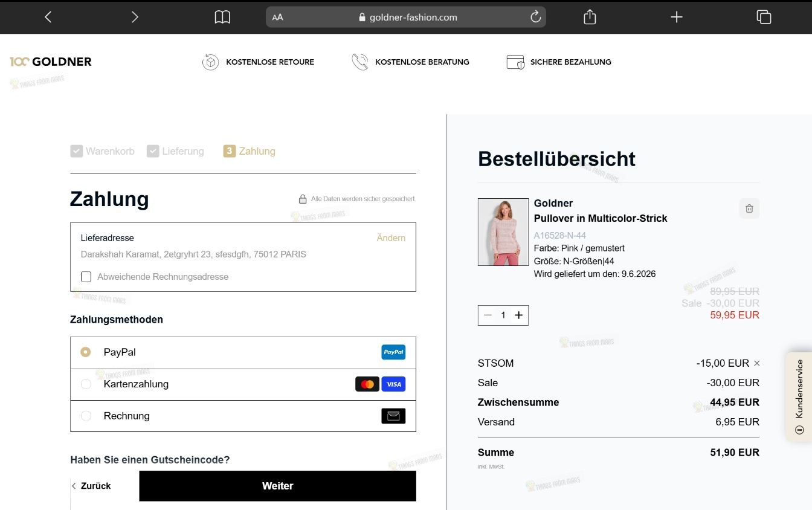This screenshot has height=510, width=812.
Task: Go forward with the browser forward arrow
Action: coord(135,17)
